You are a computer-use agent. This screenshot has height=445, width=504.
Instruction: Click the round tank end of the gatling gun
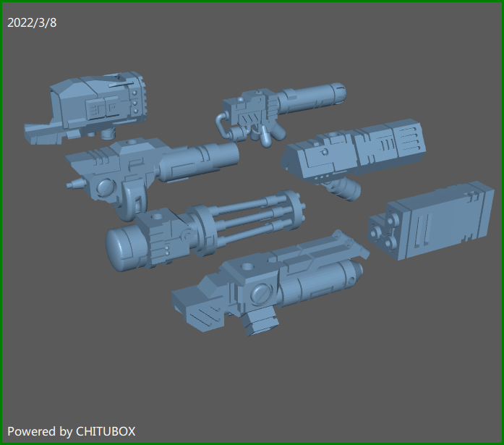[121, 247]
